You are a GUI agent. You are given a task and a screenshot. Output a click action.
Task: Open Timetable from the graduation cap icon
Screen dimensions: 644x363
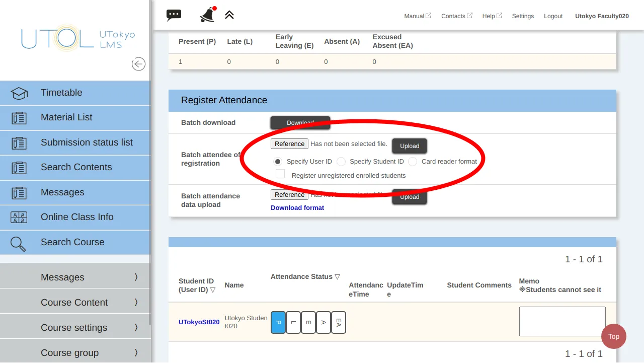click(19, 93)
